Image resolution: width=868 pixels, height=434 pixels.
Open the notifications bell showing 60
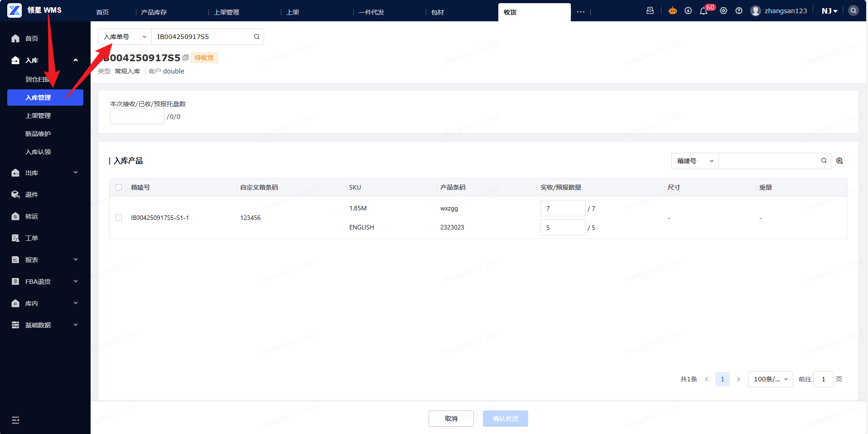pos(704,11)
